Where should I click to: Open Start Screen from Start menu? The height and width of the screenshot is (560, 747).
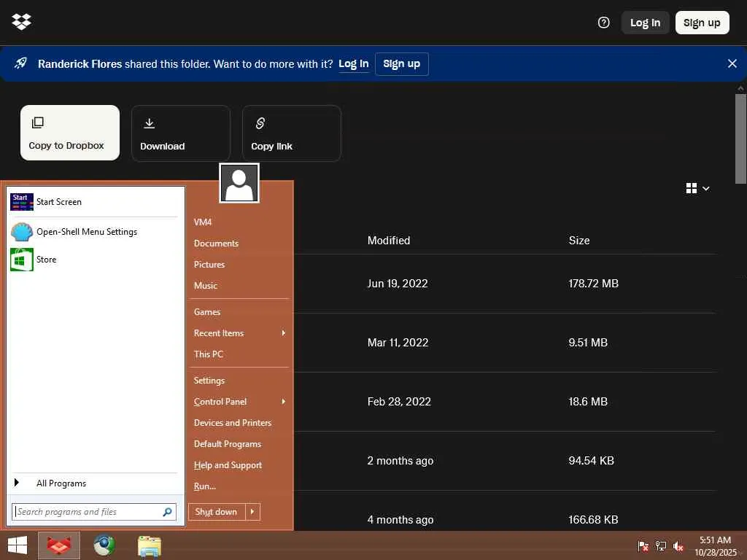tap(94, 202)
